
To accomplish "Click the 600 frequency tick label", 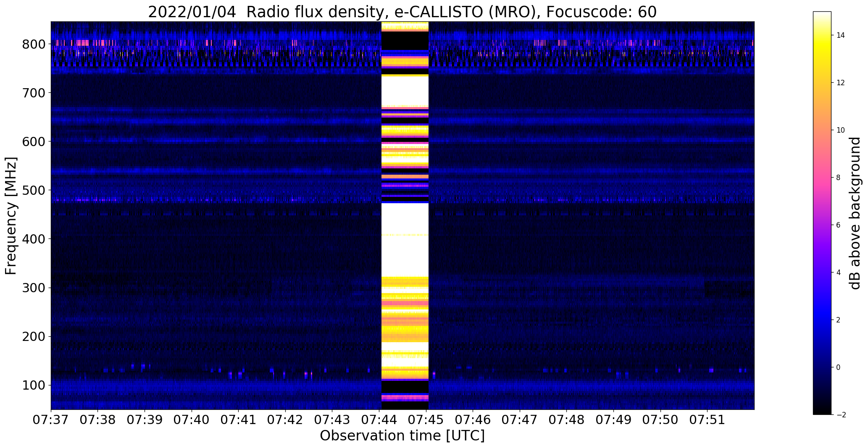I will (x=33, y=141).
